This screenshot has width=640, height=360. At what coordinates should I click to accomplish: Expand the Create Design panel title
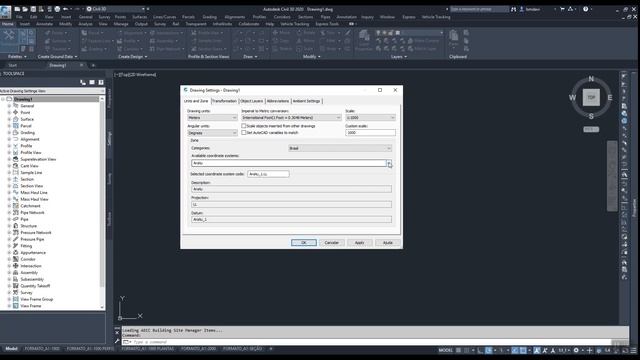133,57
